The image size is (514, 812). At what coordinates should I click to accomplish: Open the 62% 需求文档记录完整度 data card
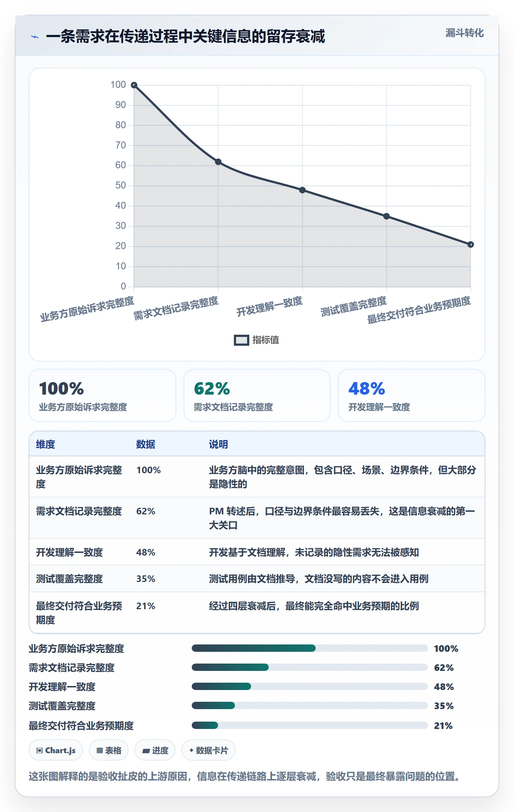257,395
